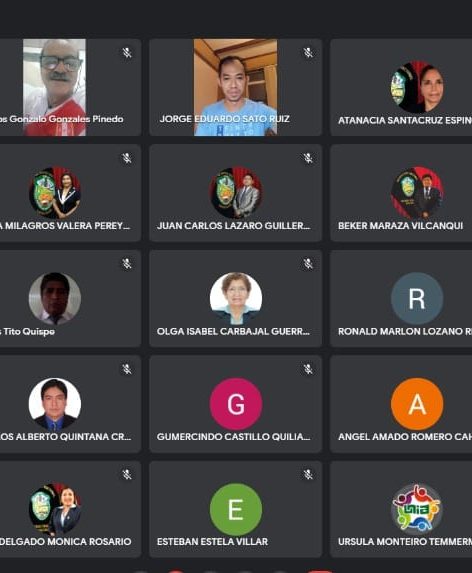Click the green E avatar of Esteban Estela Villar
The height and width of the screenshot is (573, 472).
236,509
